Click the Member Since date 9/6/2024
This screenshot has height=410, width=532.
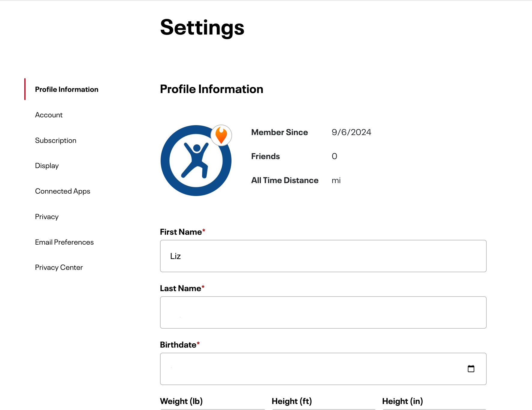tap(351, 132)
